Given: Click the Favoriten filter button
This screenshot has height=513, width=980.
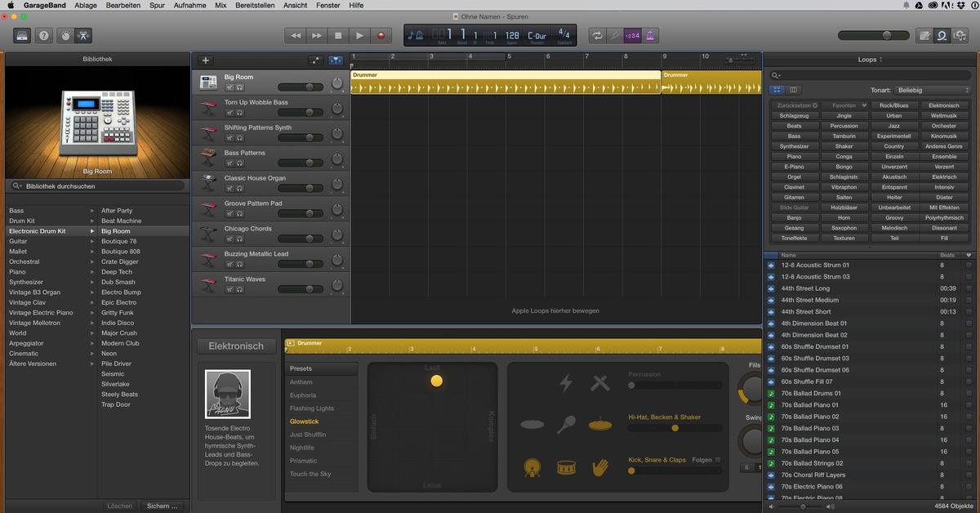Looking at the screenshot, I should [844, 105].
